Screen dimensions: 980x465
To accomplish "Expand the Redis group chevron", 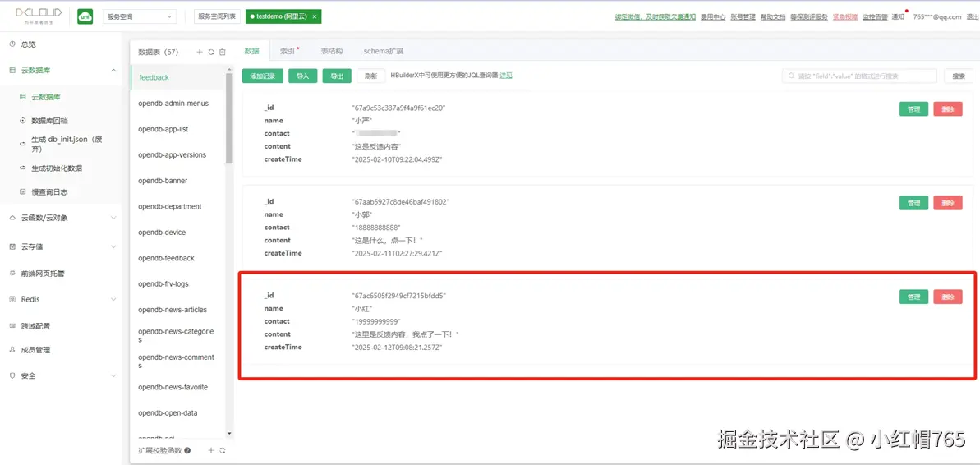I will [113, 299].
